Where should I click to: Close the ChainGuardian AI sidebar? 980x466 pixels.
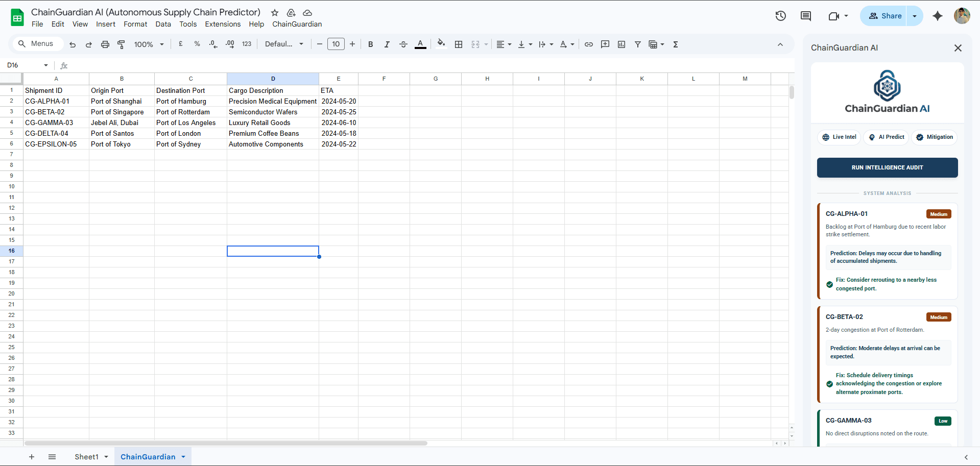[x=958, y=48]
